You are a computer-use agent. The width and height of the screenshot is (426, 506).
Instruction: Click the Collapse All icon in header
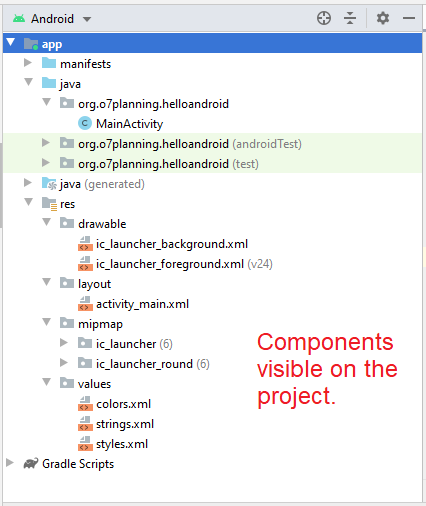tap(350, 18)
